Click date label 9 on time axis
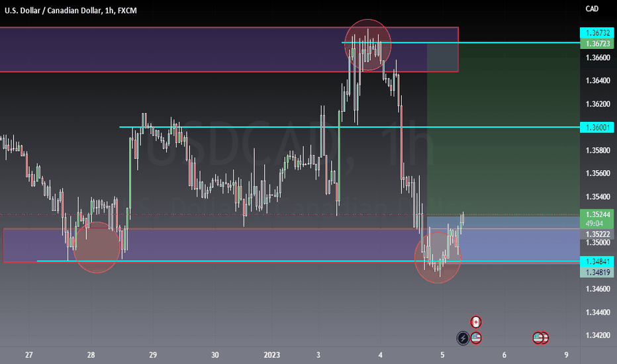 click(x=566, y=355)
